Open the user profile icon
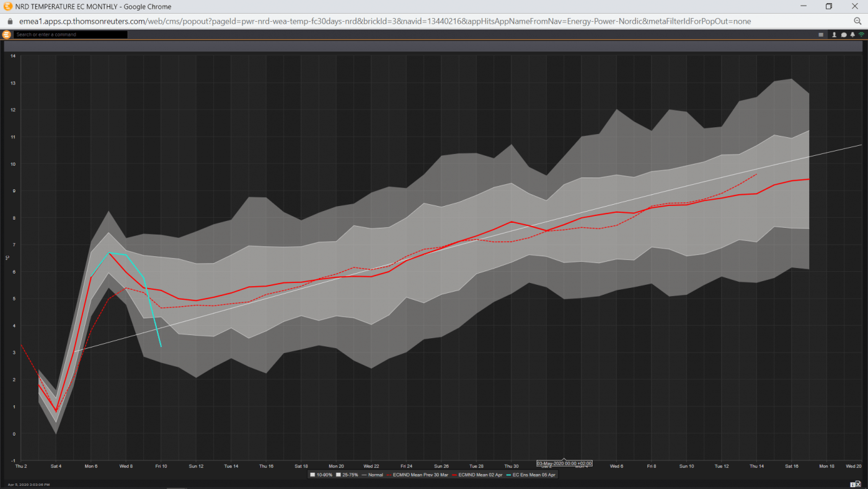The height and width of the screenshot is (489, 868). (x=835, y=35)
